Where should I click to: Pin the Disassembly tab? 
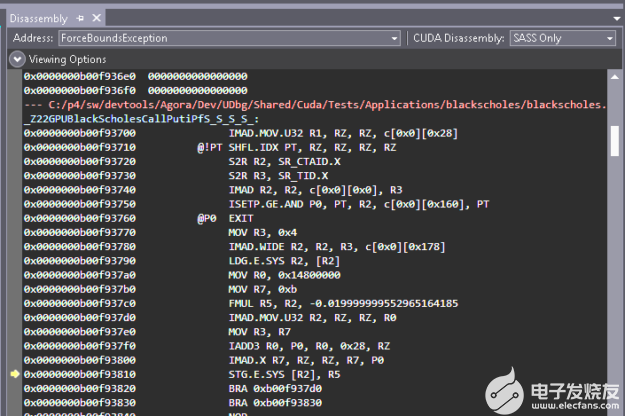pyautogui.click(x=80, y=18)
